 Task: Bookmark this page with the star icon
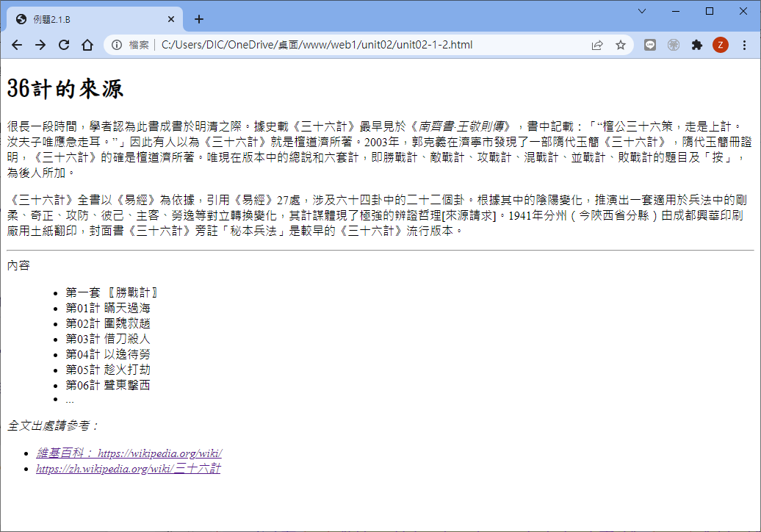(621, 45)
